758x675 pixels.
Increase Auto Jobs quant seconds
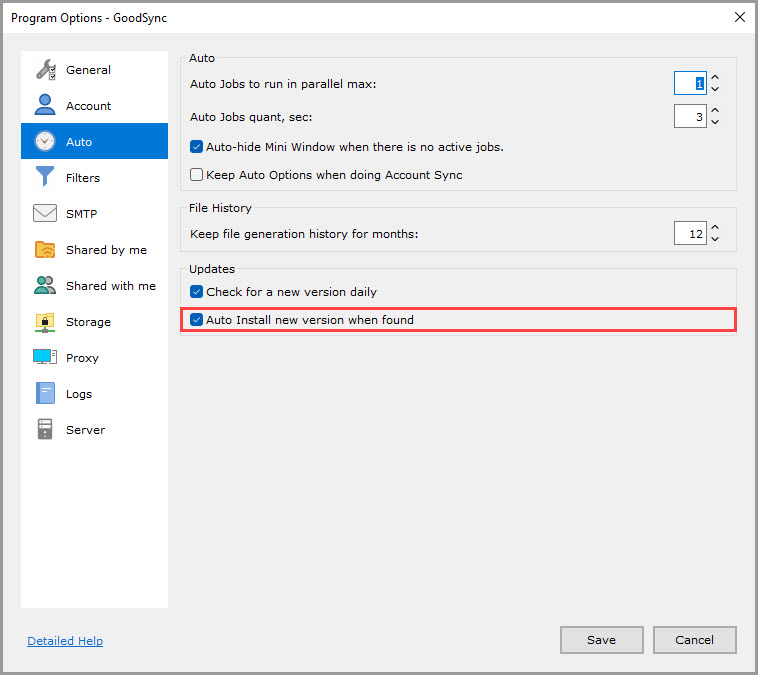[x=715, y=110]
